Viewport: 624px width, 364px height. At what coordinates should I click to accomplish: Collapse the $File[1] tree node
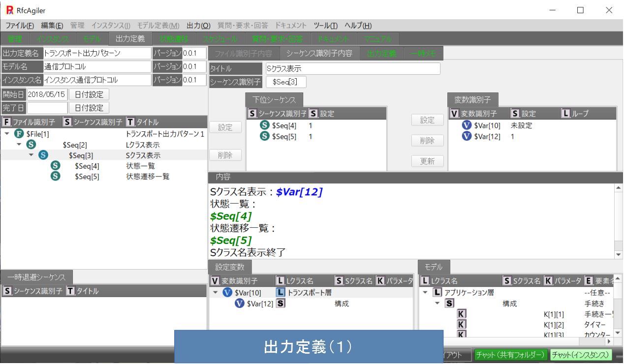7,134
